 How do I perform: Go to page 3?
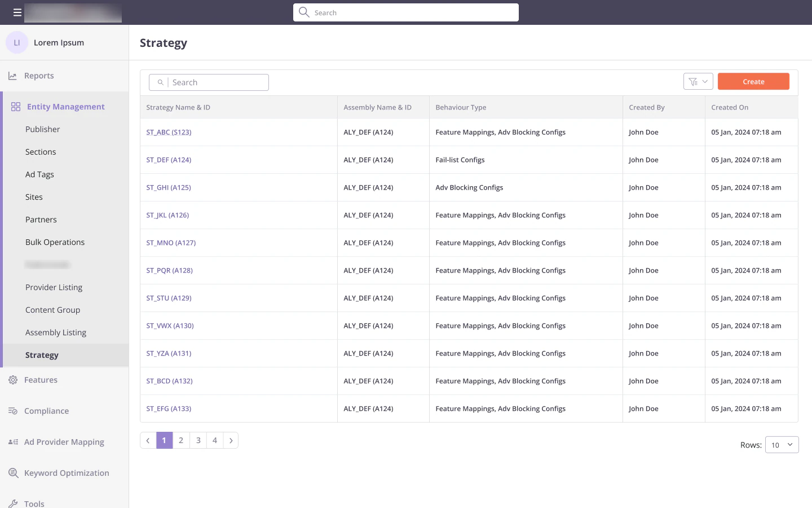point(198,440)
